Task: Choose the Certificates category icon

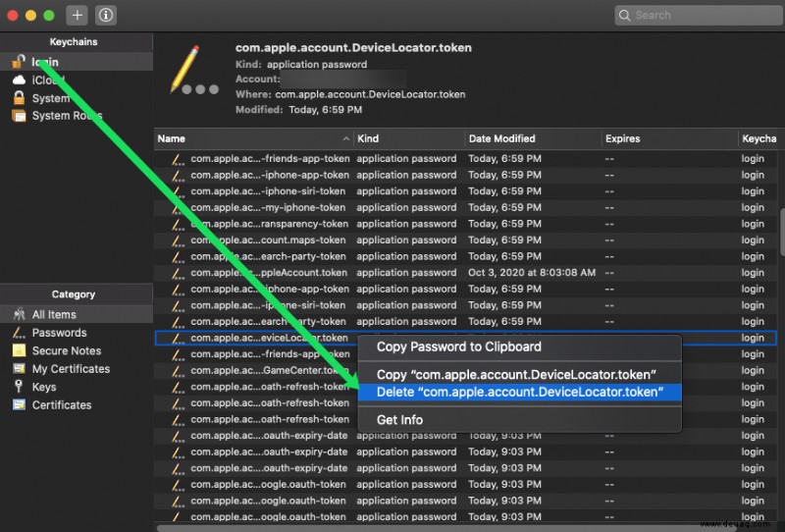Action: click(x=19, y=404)
